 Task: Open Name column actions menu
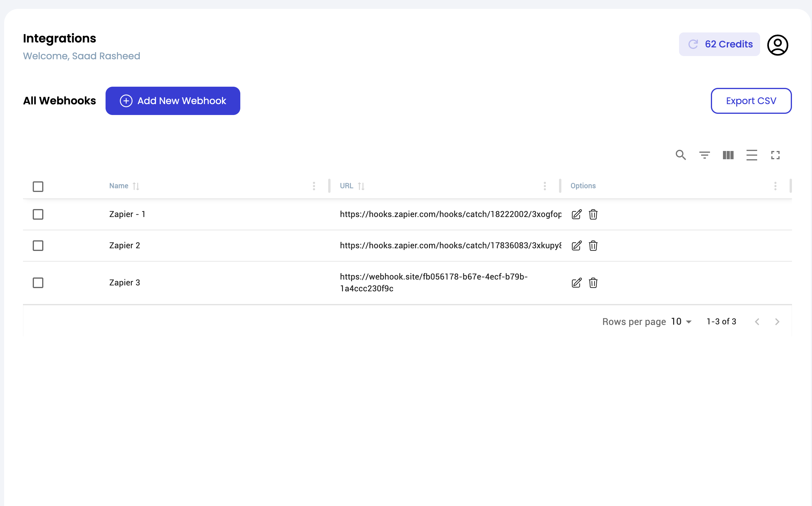(x=314, y=186)
